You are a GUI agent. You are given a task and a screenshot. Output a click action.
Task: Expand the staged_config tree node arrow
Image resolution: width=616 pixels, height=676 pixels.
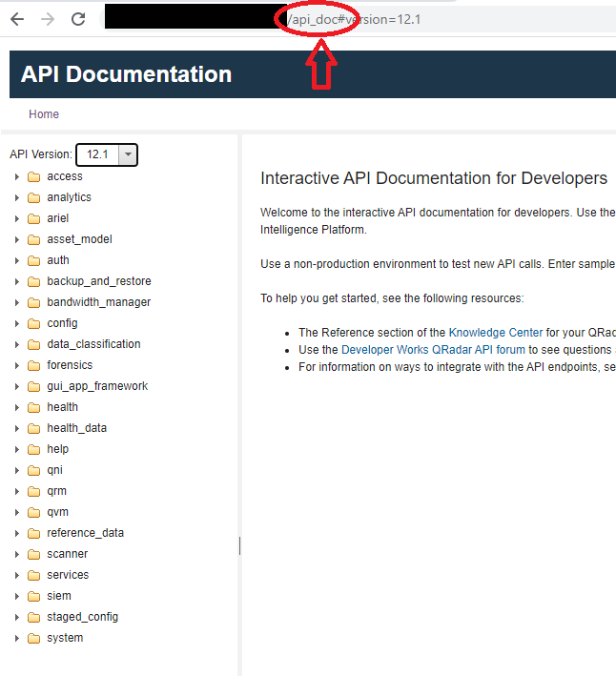(x=17, y=618)
